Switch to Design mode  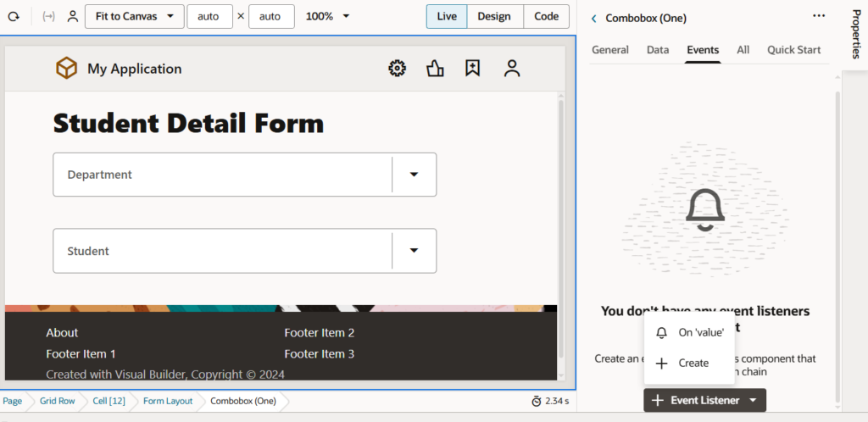click(x=493, y=16)
